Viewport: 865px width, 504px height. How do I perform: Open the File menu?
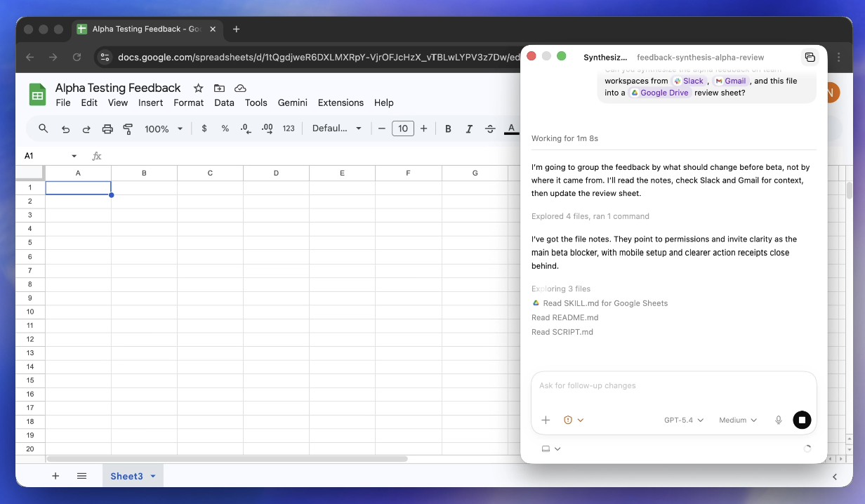coord(63,102)
